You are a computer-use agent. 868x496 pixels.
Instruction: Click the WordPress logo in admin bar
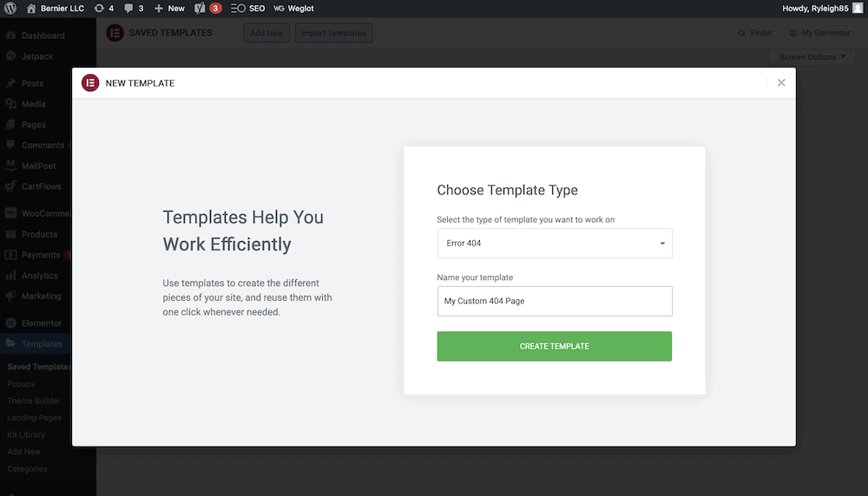click(x=10, y=8)
